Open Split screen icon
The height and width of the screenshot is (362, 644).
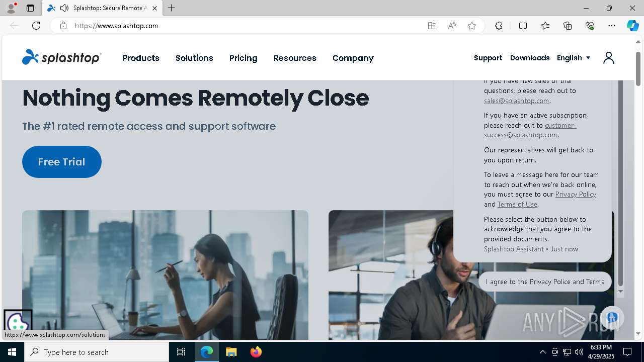(x=523, y=26)
